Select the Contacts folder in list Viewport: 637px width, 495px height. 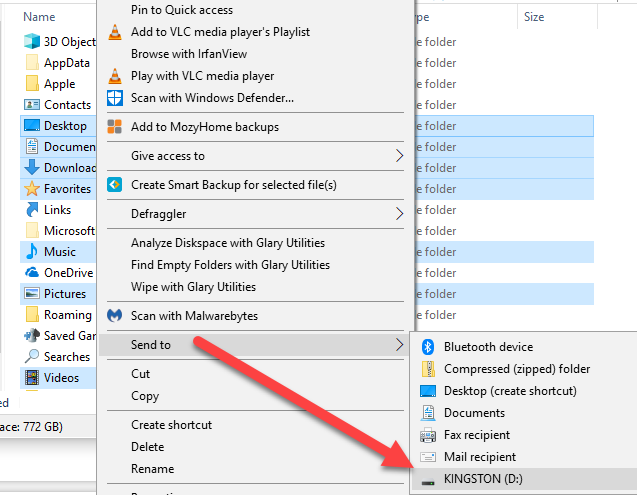67,105
